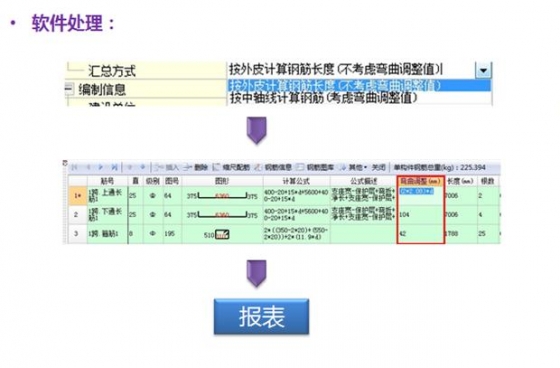This screenshot has height=368, width=560.
Task: Click the 根数 column header
Action: [x=488, y=181]
